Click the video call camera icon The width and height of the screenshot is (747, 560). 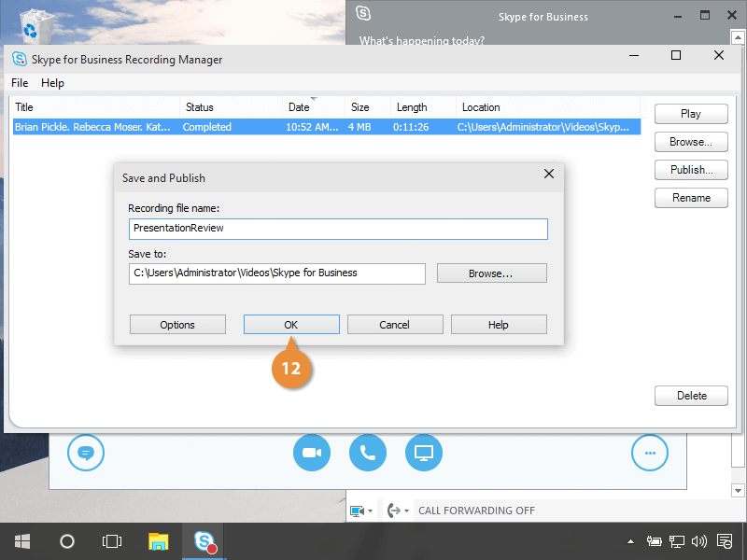pos(312,454)
